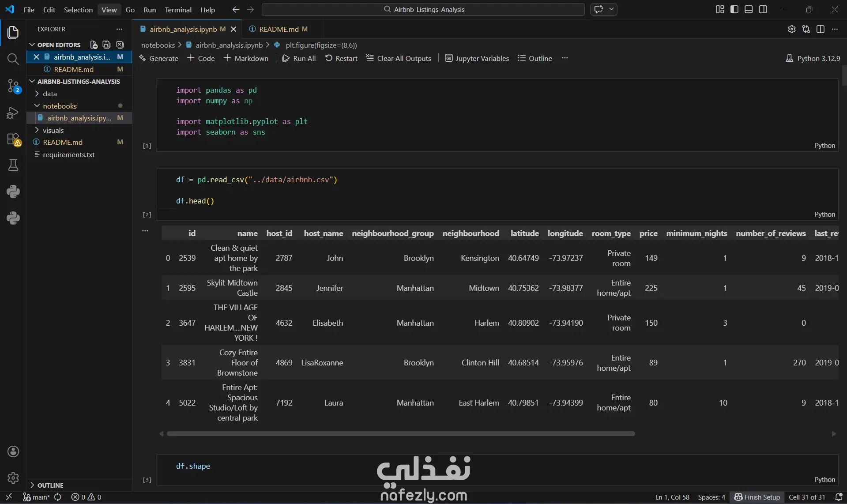847x504 pixels.
Task: Open Run and Debug view
Action: 13,113
